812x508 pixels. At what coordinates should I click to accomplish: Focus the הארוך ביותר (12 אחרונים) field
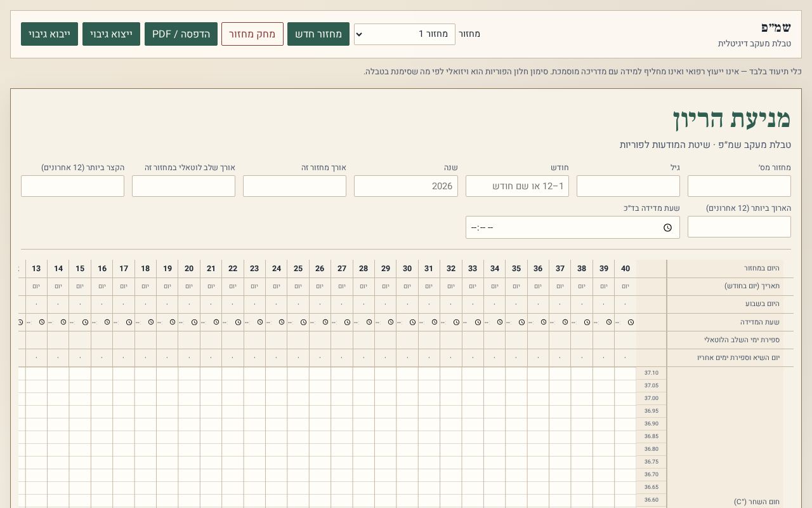tap(739, 227)
